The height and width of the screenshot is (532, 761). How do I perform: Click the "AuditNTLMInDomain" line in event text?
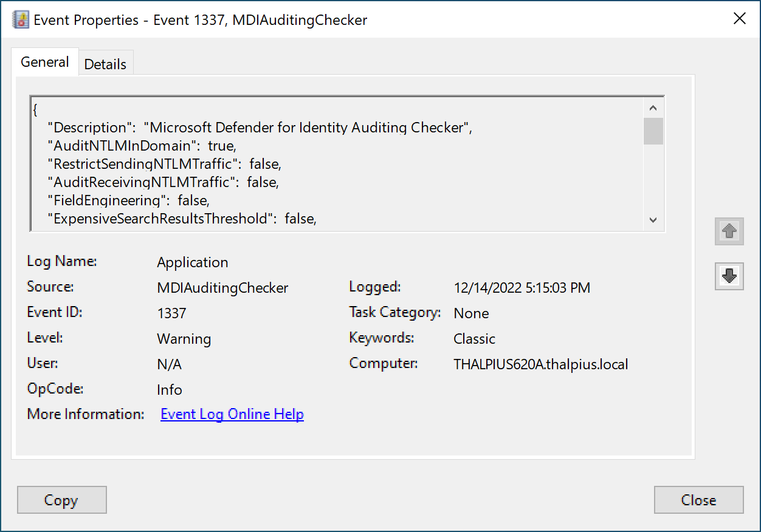pyautogui.click(x=141, y=146)
